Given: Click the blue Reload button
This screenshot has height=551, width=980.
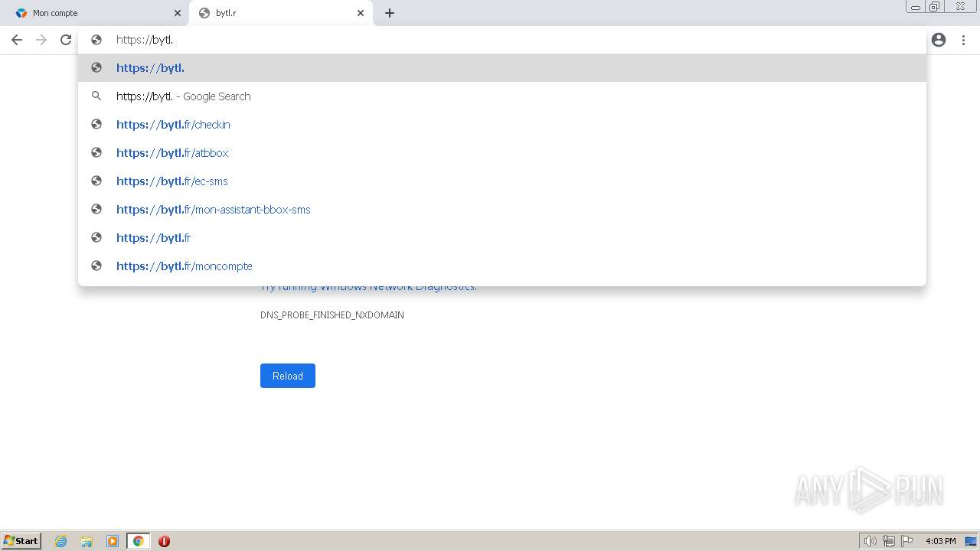Looking at the screenshot, I should click(288, 376).
